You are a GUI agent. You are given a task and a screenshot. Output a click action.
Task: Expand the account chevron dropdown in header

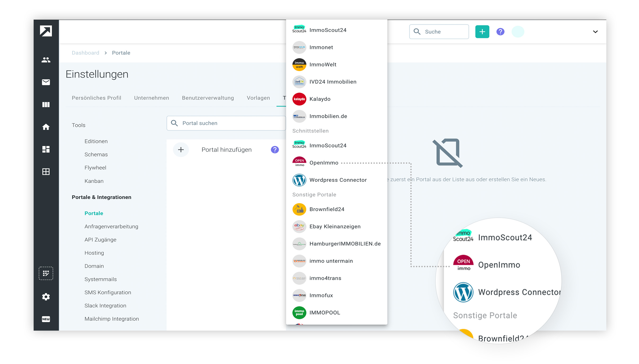(x=595, y=32)
